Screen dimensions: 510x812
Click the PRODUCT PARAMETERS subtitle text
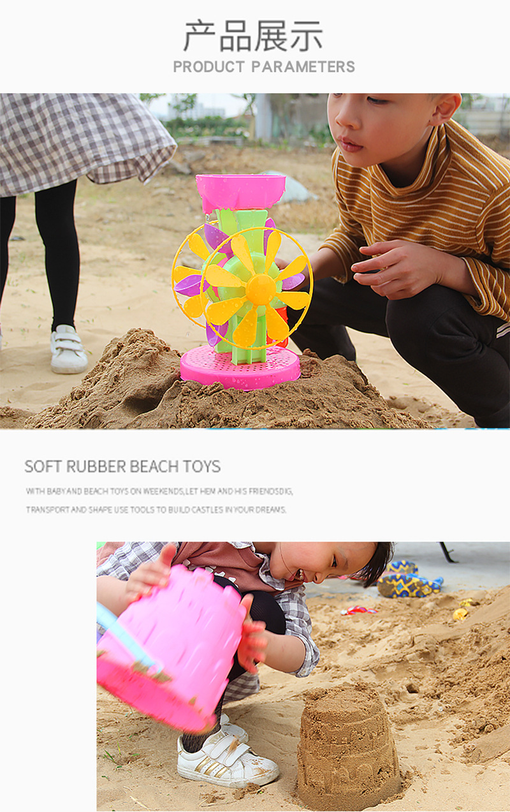pos(264,66)
